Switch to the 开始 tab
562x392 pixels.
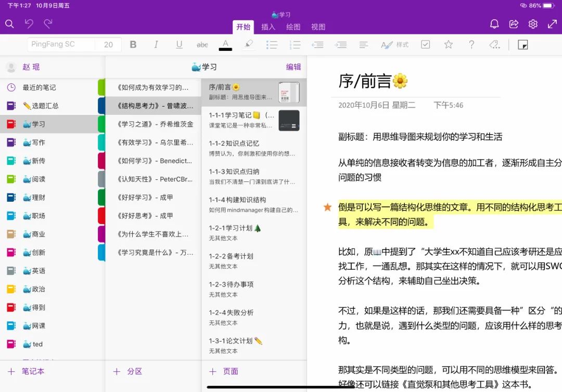coord(243,27)
